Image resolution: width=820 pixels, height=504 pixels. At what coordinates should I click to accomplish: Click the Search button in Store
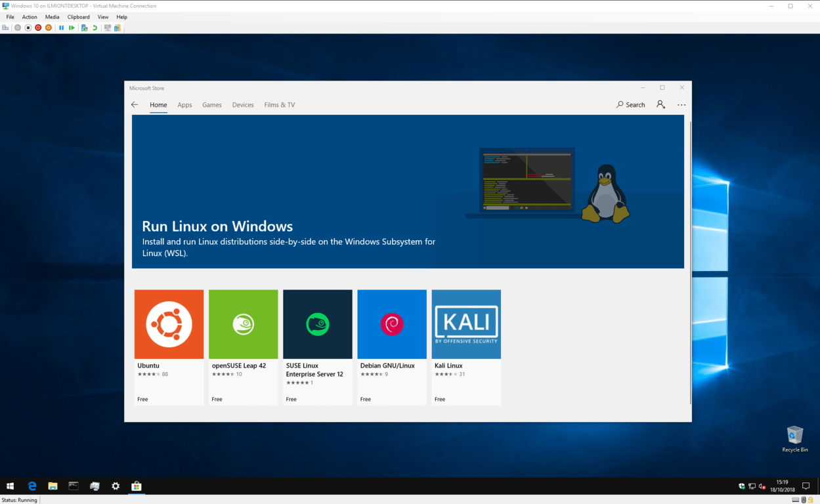tap(631, 105)
